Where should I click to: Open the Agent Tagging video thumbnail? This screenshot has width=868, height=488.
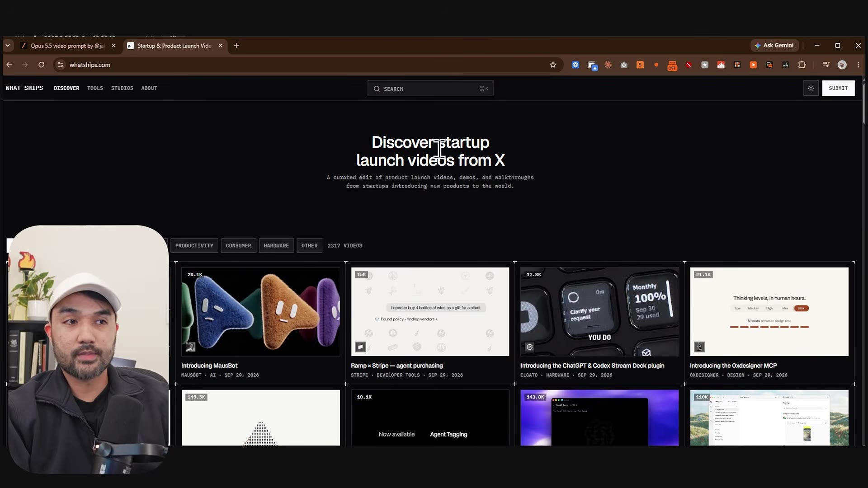click(x=430, y=418)
